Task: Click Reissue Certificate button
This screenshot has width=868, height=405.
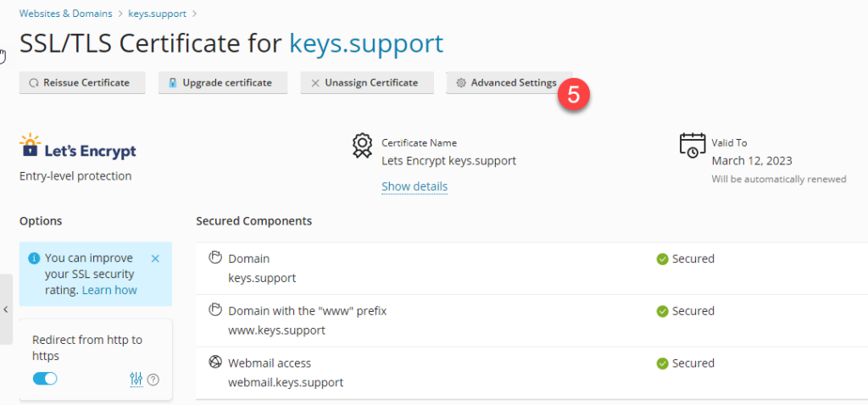Action: click(82, 83)
